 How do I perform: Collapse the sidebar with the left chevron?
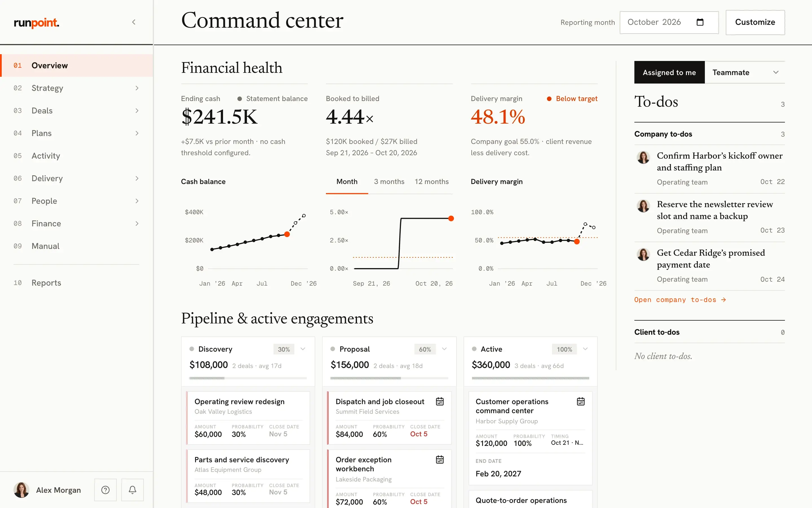click(134, 22)
